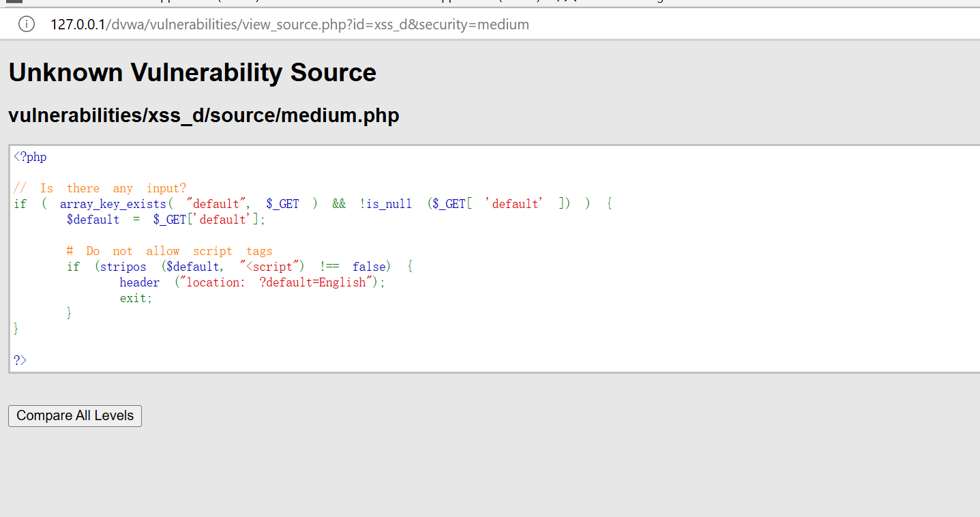Click the closing '?>' PHP tag
Viewport: 980px width, 517px height.
coord(20,360)
